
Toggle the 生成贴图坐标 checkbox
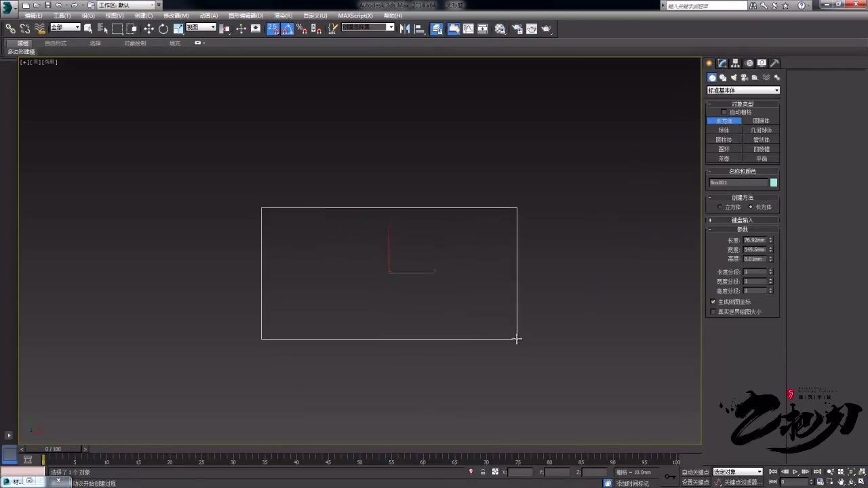(x=713, y=302)
